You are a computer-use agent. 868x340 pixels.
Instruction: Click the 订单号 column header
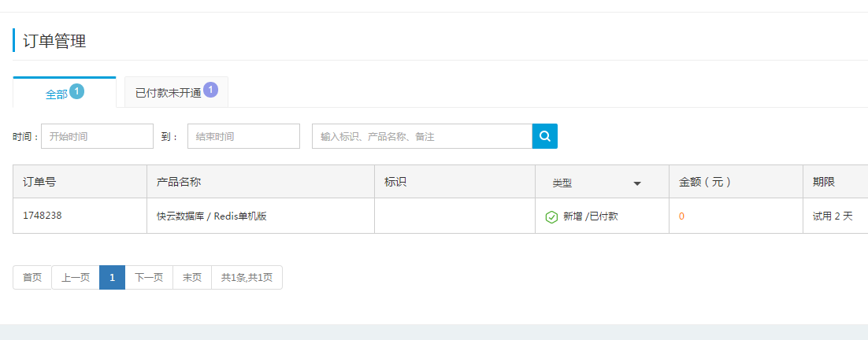click(x=39, y=182)
